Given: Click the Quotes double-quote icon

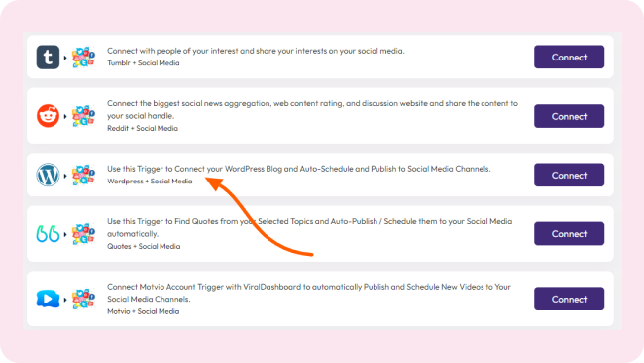Looking at the screenshot, I should pyautogui.click(x=48, y=234).
